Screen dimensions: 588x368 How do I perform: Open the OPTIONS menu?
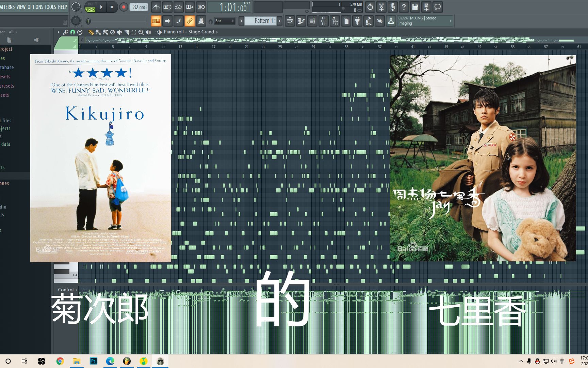coord(35,7)
